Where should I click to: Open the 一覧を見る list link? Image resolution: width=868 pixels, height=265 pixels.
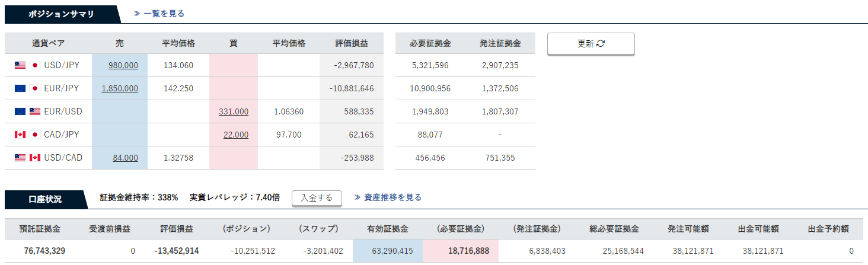coord(159,13)
